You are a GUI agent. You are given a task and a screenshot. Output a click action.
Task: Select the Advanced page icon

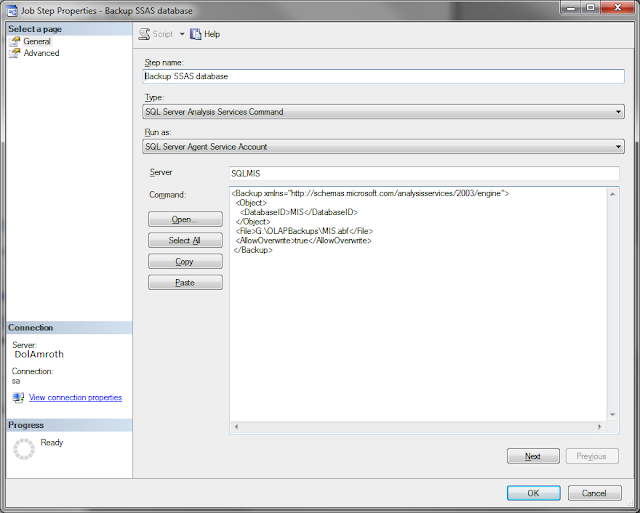(15, 53)
